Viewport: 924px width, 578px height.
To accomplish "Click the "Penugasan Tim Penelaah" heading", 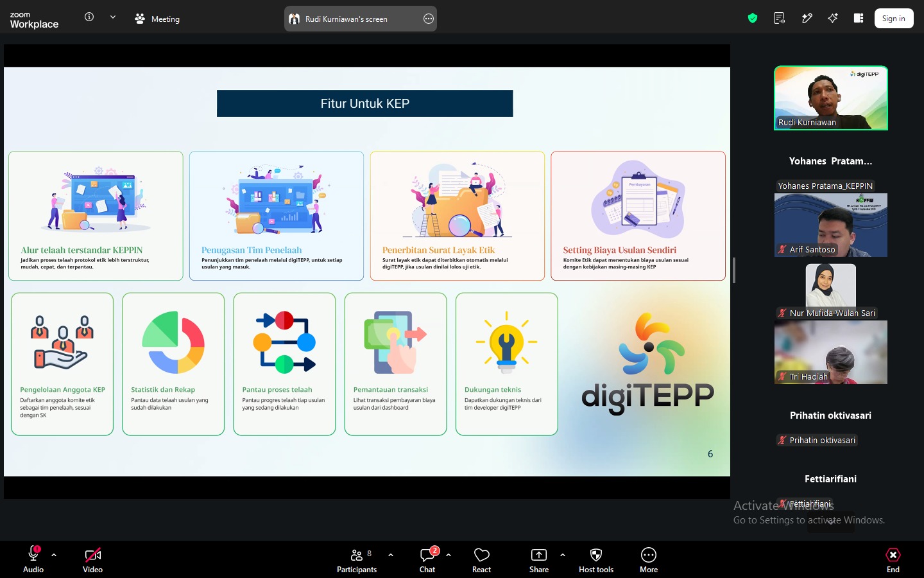I will 252,250.
